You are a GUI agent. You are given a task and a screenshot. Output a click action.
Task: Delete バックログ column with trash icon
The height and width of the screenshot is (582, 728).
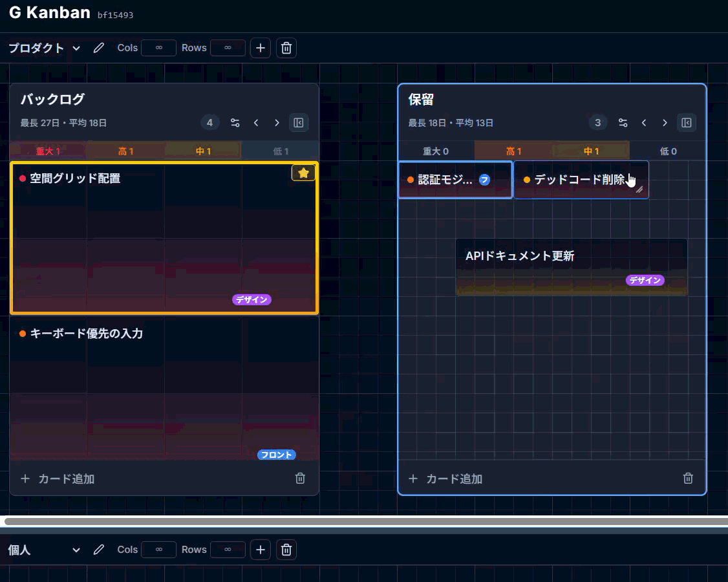click(x=301, y=479)
